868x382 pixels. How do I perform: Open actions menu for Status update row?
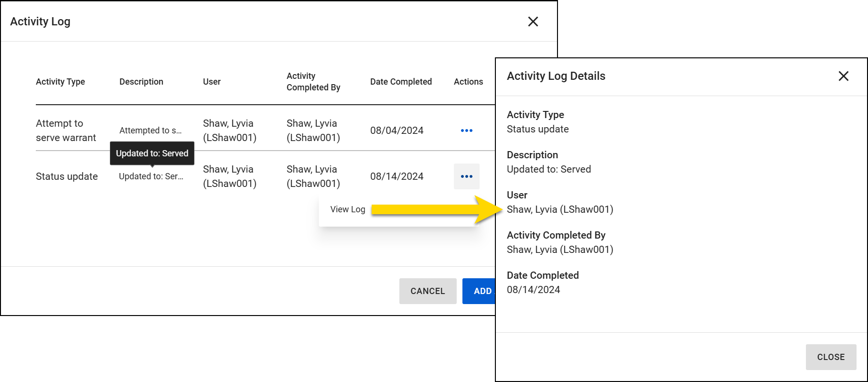(x=466, y=176)
